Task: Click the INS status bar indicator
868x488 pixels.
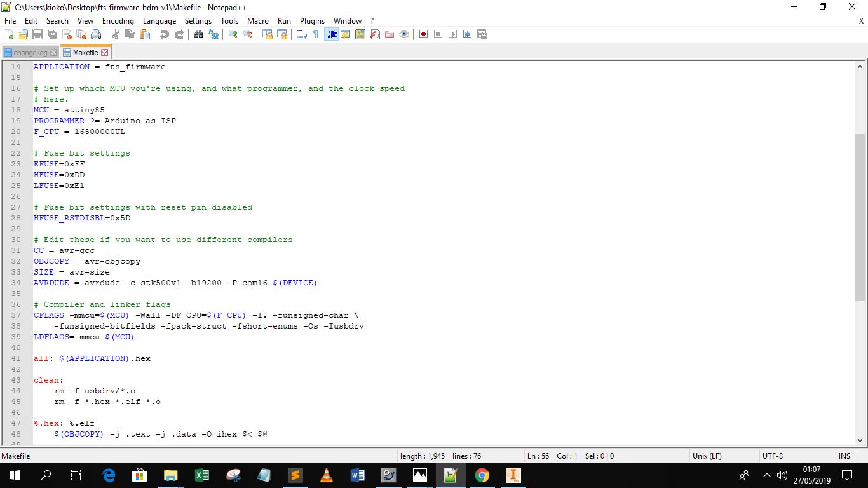Action: [x=844, y=456]
